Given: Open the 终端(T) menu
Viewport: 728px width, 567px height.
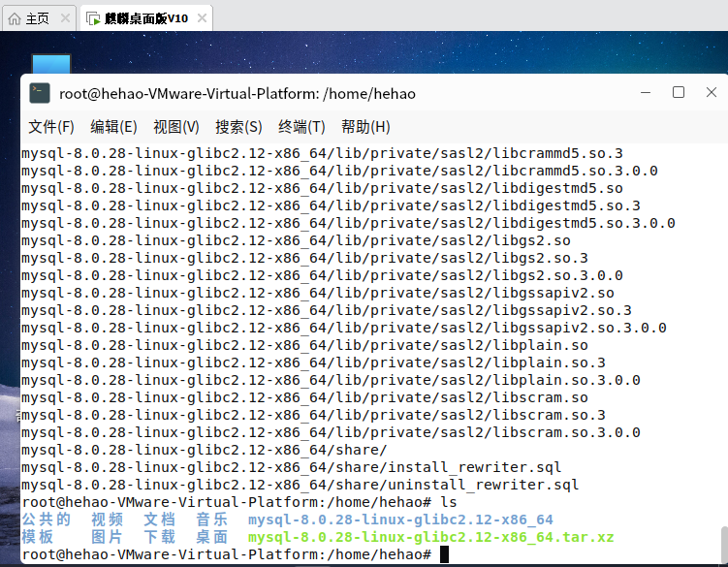Looking at the screenshot, I should click(x=301, y=127).
